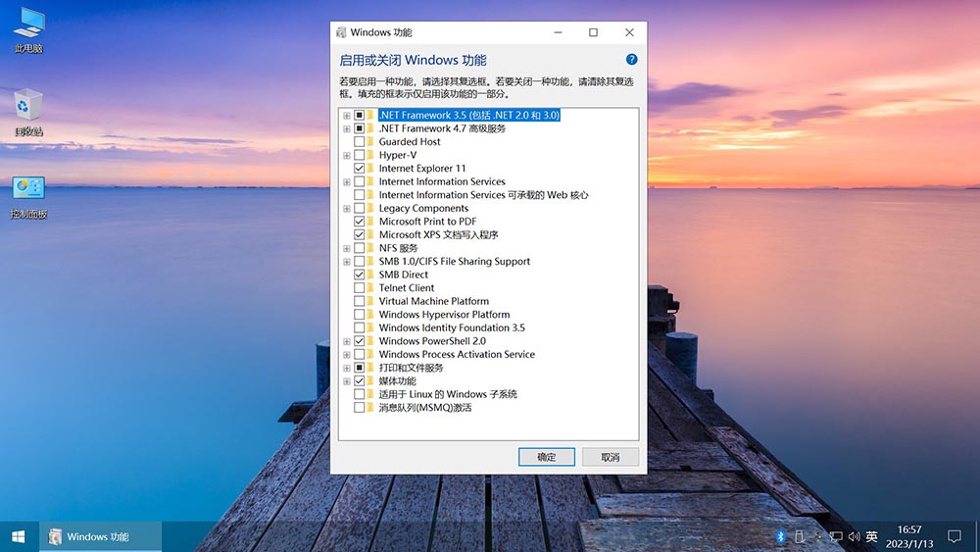Image resolution: width=980 pixels, height=552 pixels.
Task: Check Virtual Machine Platform box
Action: click(x=360, y=301)
